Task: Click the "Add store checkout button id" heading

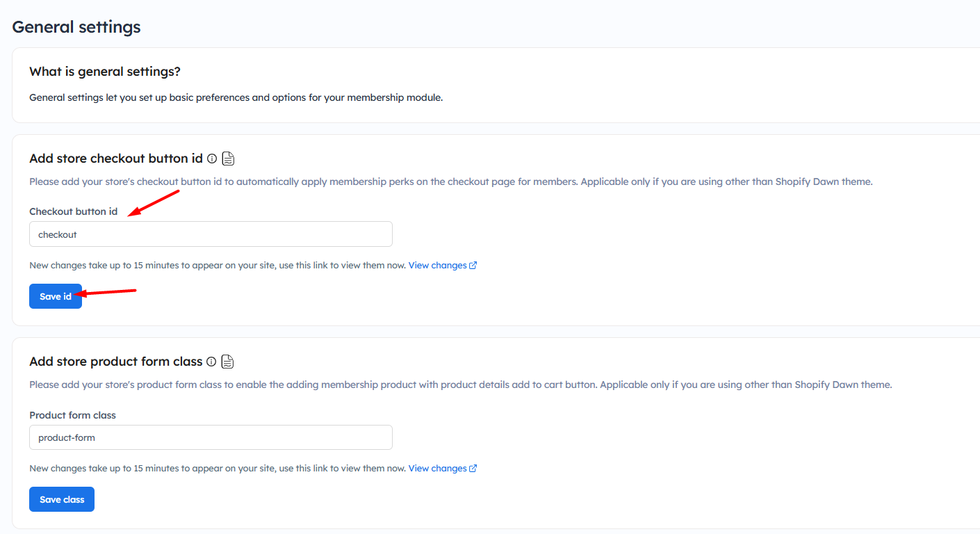Action: click(116, 159)
